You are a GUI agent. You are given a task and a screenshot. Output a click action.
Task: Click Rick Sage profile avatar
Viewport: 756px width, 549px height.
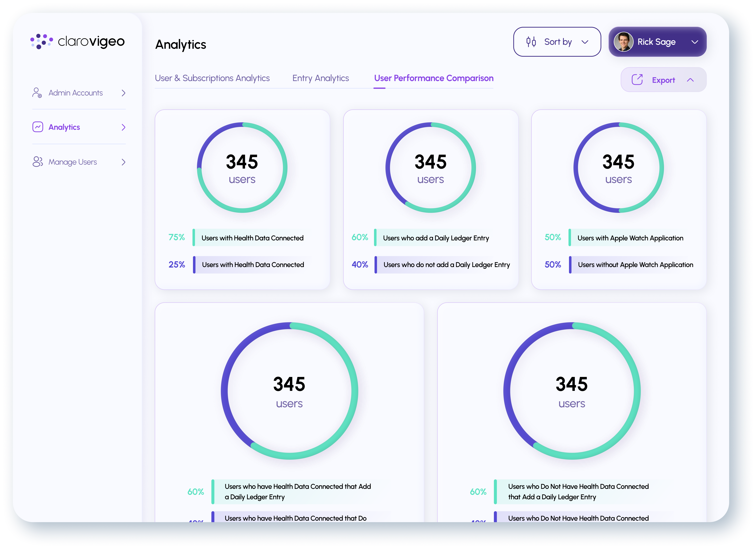(x=623, y=42)
